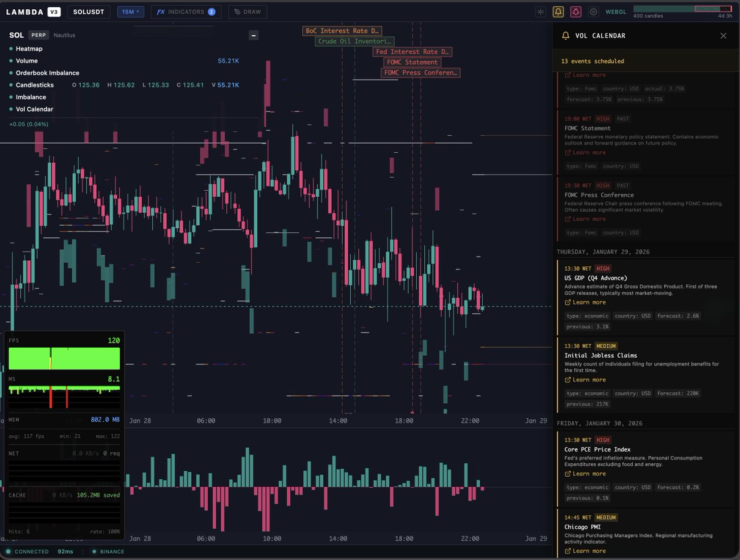Click the MEDIUM badge on Chicago PMI
This screenshot has height=560, width=740.
pyautogui.click(x=607, y=517)
